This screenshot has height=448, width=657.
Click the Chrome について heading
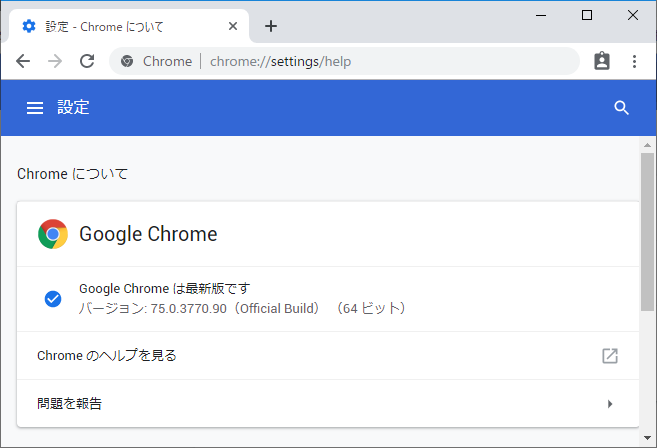tap(72, 174)
